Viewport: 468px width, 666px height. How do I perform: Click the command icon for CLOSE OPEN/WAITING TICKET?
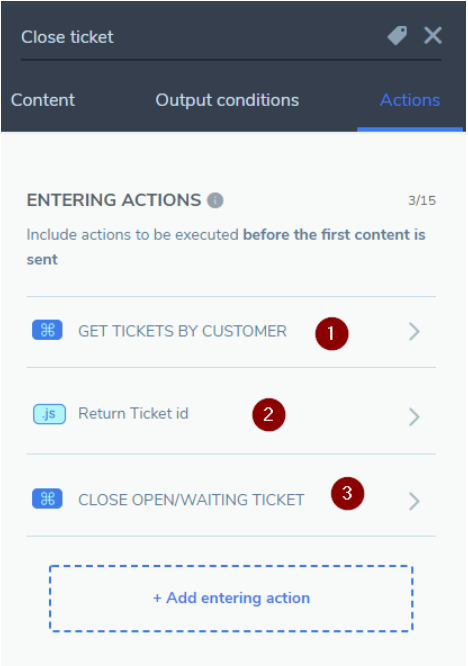point(47,499)
